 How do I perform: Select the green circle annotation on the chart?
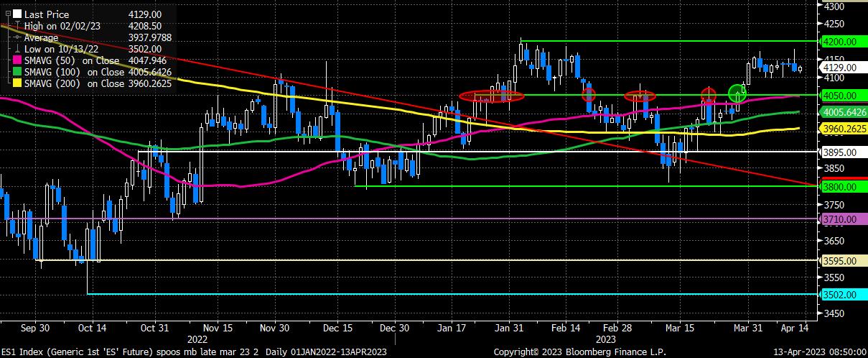click(737, 93)
